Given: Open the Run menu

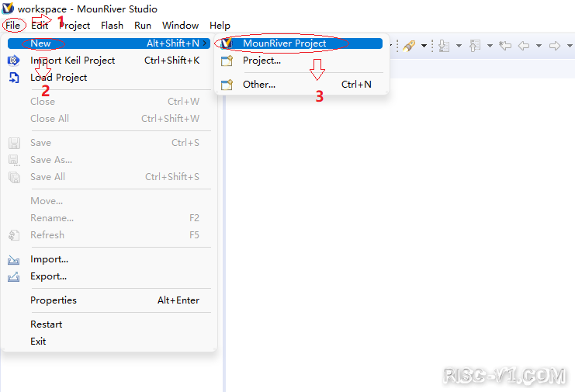Looking at the screenshot, I should click(143, 26).
